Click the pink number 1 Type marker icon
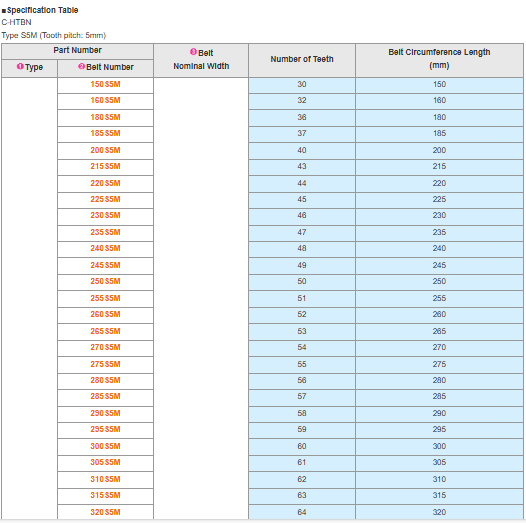Image resolution: width=526 pixels, height=523 pixels. click(20, 66)
